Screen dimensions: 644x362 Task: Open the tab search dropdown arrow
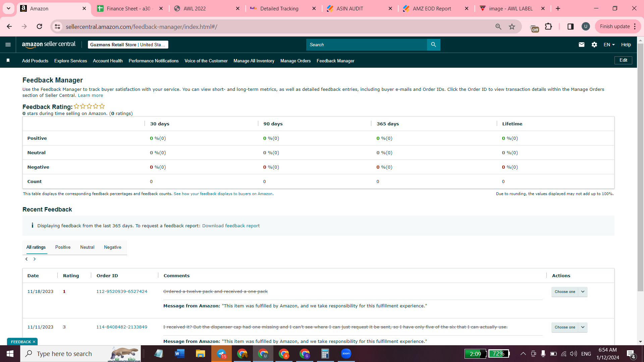click(8, 8)
